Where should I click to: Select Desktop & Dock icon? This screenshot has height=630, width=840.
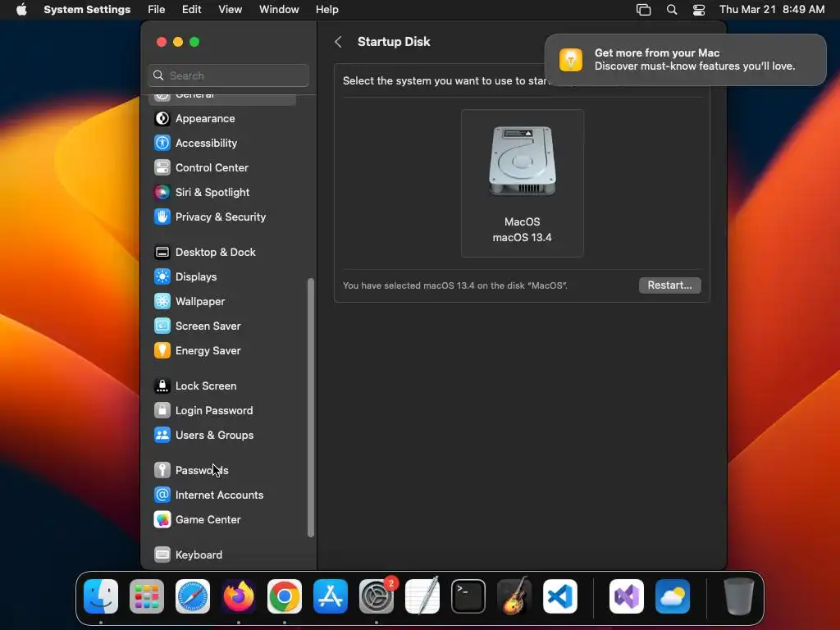pos(162,253)
